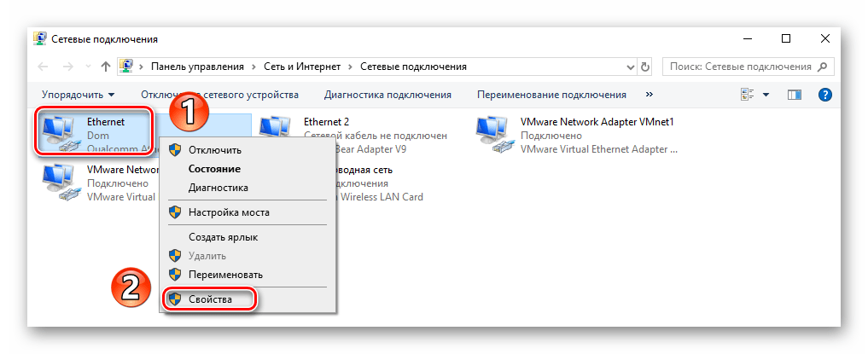Click the change view layout icon

tap(749, 95)
